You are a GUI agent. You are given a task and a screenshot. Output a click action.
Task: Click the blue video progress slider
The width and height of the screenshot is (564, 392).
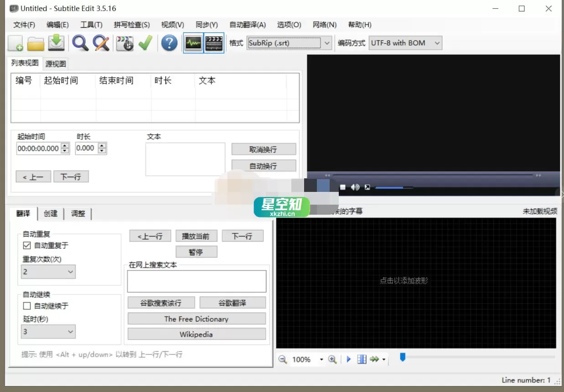390,187
